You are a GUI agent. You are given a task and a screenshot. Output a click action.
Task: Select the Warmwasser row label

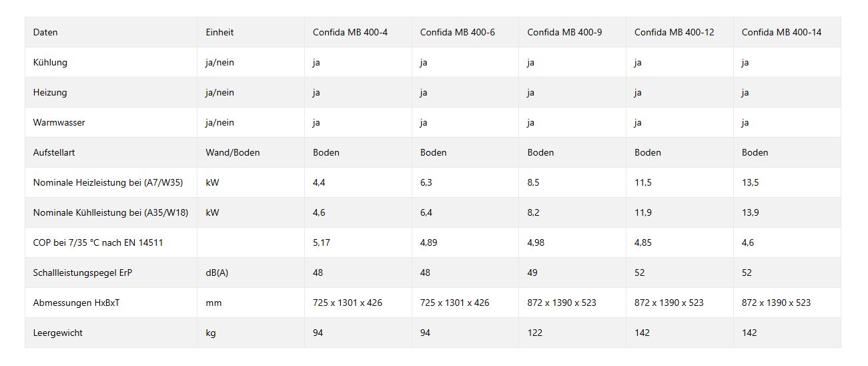pos(59,122)
